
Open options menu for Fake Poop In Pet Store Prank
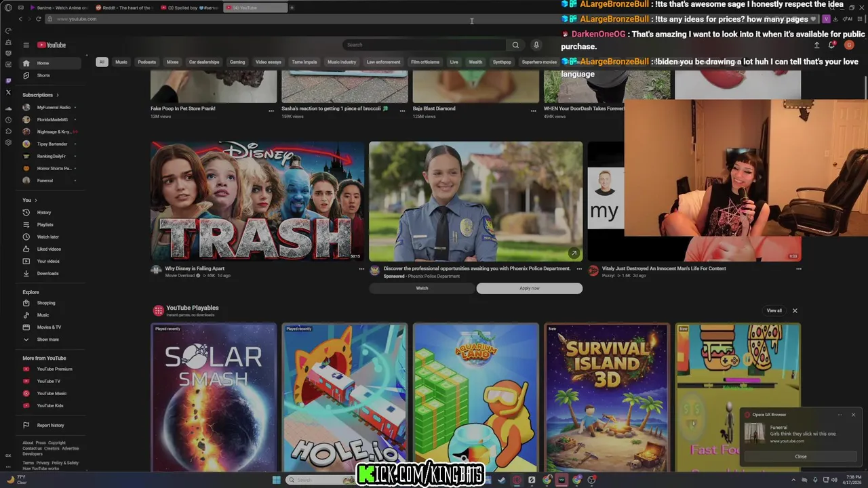(271, 110)
